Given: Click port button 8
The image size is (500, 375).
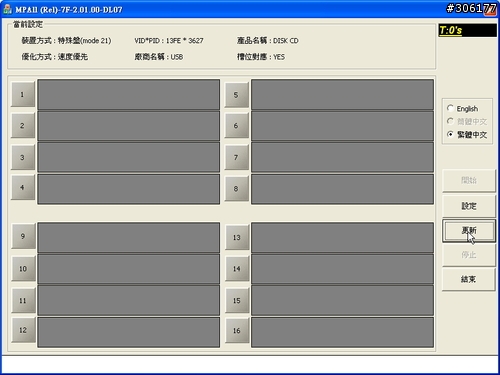Looking at the screenshot, I should [x=236, y=189].
